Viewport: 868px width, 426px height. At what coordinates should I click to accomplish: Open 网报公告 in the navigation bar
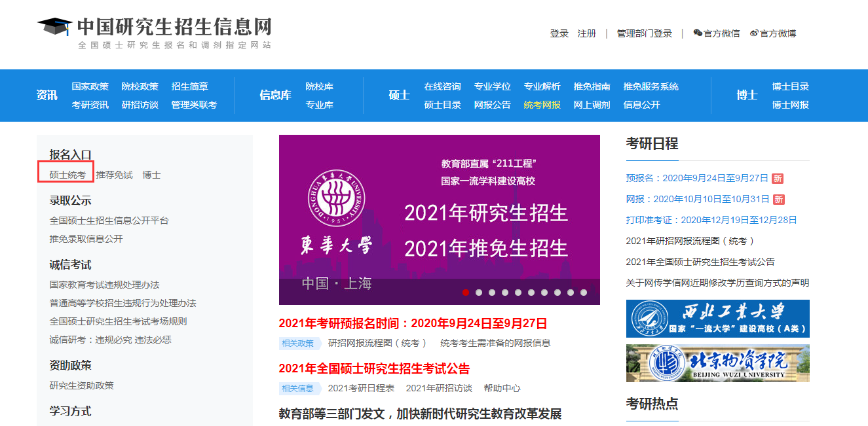point(493,105)
